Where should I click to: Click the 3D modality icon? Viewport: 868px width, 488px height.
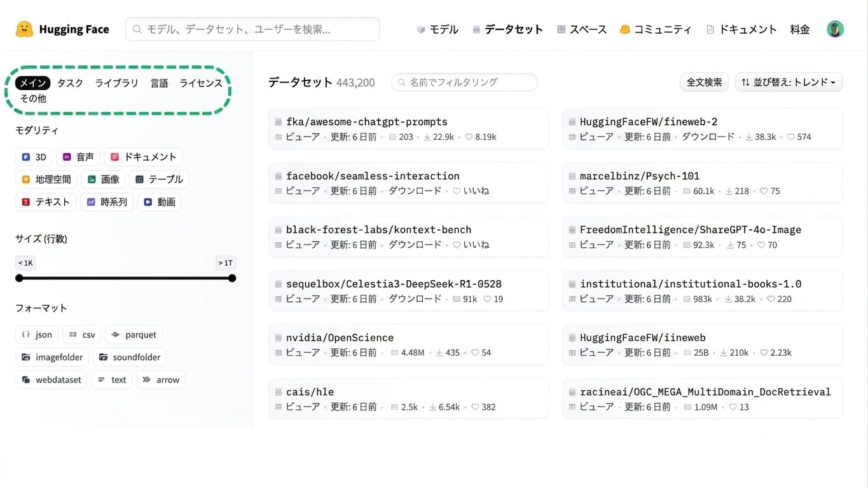point(26,157)
